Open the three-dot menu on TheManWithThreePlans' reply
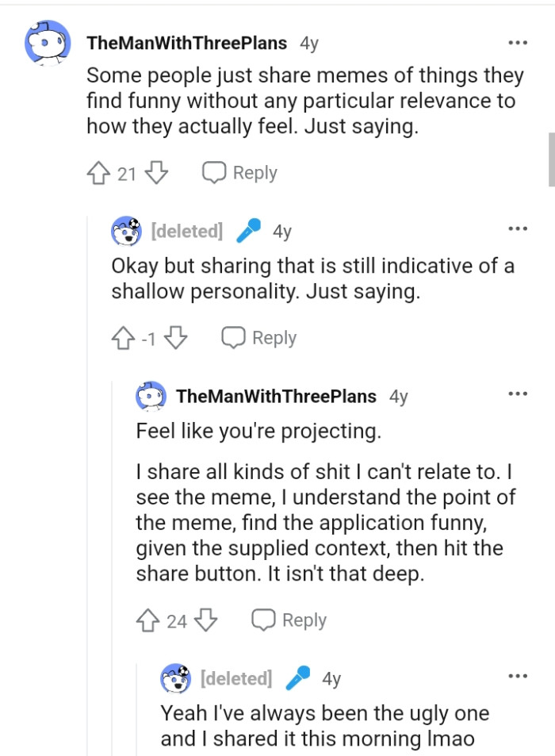The image size is (555, 756). point(517,393)
